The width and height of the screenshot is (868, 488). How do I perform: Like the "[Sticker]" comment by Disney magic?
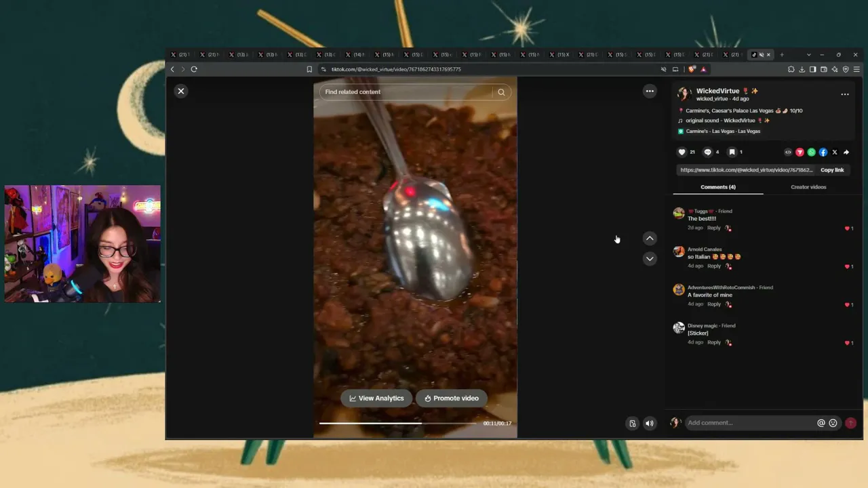click(x=847, y=343)
